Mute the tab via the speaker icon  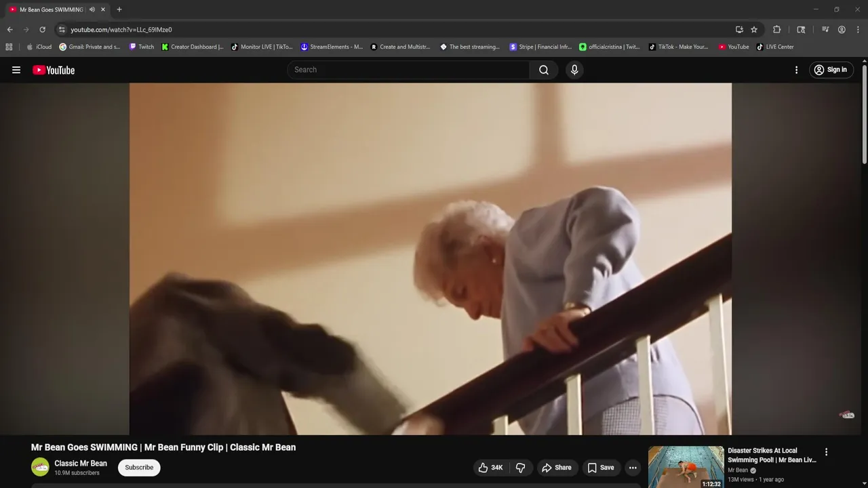(92, 9)
